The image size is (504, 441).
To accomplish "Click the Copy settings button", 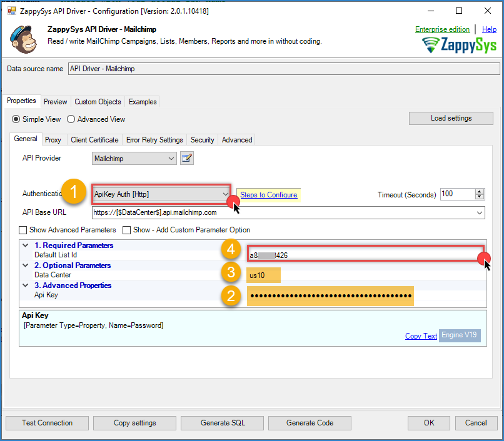I will [134, 423].
